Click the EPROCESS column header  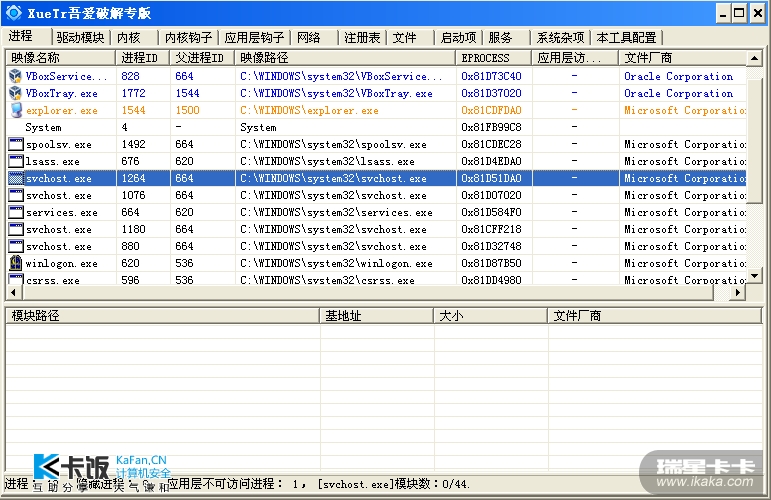494,58
